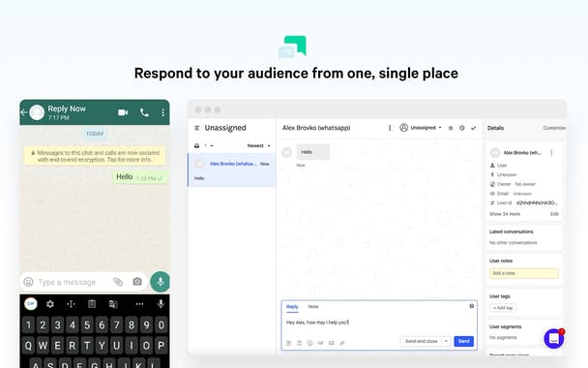The height and width of the screenshot is (368, 588).
Task: Tap the end-to-end encryption notice
Action: pos(95,156)
